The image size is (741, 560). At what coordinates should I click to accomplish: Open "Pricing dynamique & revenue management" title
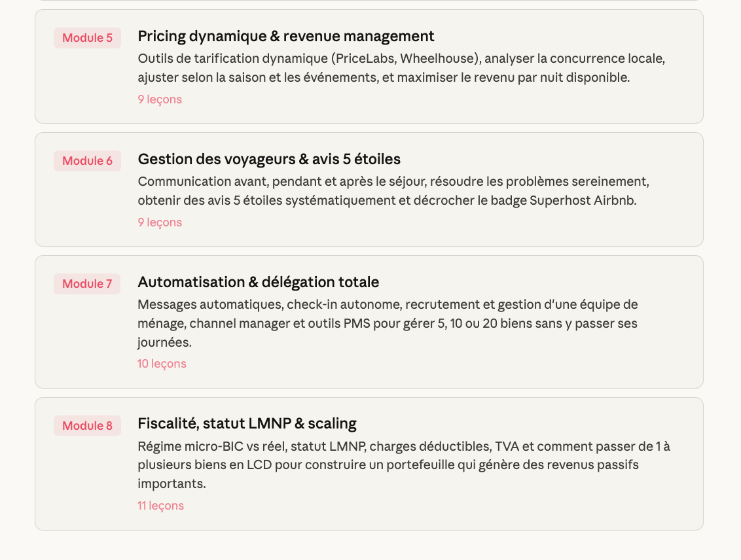pyautogui.click(x=286, y=36)
